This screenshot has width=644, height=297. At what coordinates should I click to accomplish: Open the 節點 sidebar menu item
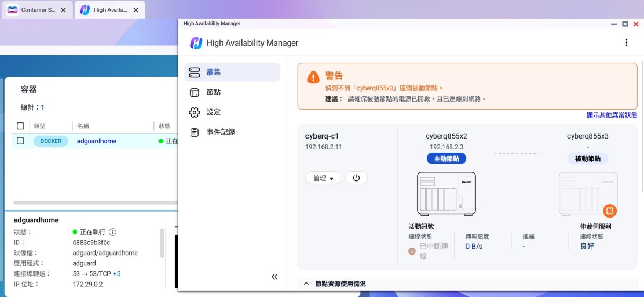coord(213,92)
